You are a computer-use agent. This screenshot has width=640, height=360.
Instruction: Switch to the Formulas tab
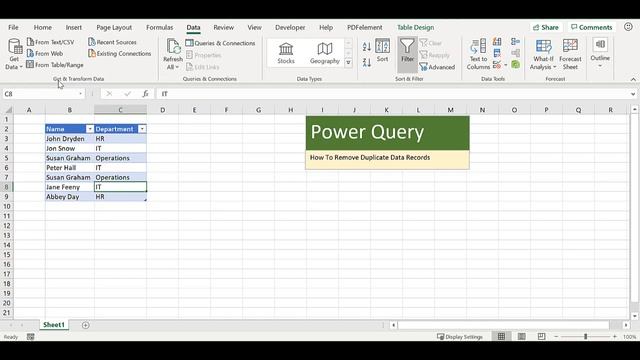pos(160,27)
